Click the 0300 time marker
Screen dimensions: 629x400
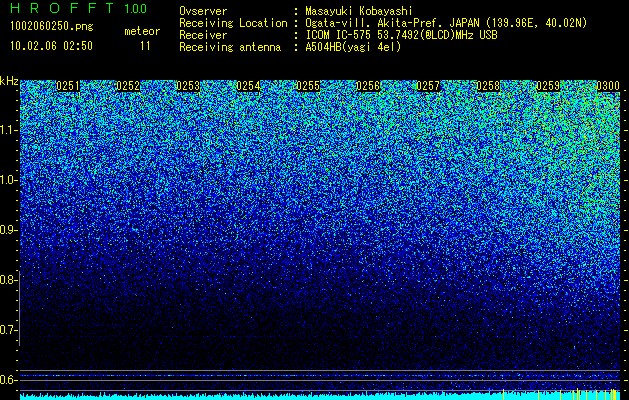coord(608,86)
